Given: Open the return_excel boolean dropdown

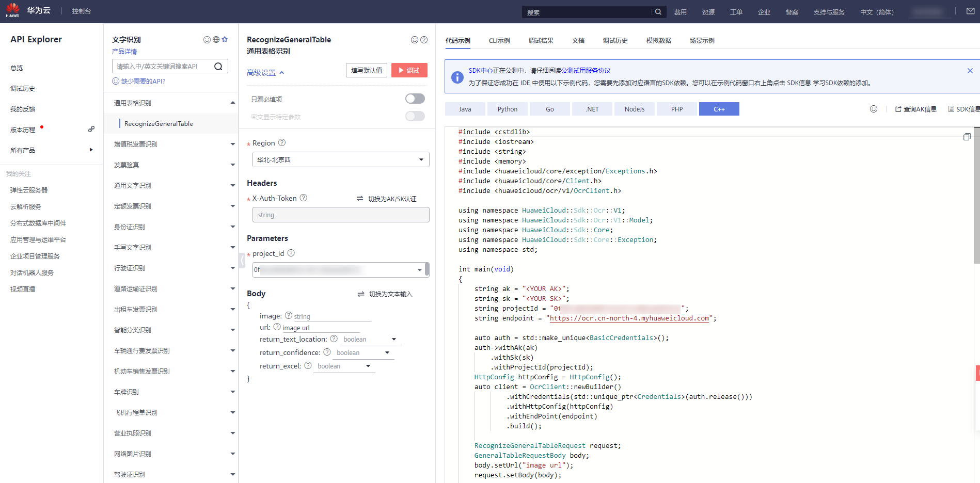Looking at the screenshot, I should click(344, 366).
